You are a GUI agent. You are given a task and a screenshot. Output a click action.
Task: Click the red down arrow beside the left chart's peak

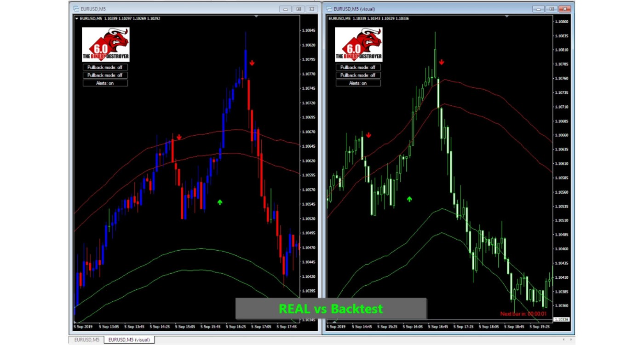coord(252,63)
